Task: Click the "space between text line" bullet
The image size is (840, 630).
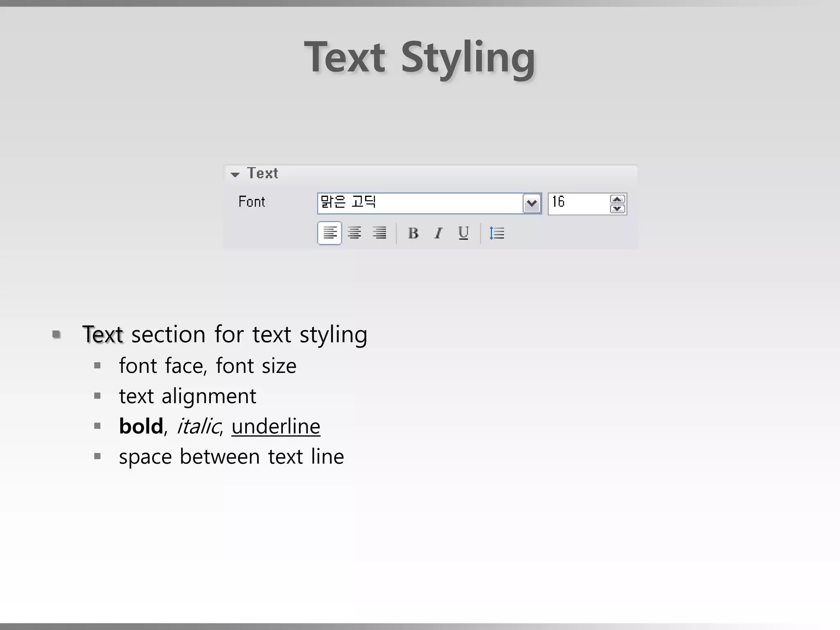Action: 231,457
